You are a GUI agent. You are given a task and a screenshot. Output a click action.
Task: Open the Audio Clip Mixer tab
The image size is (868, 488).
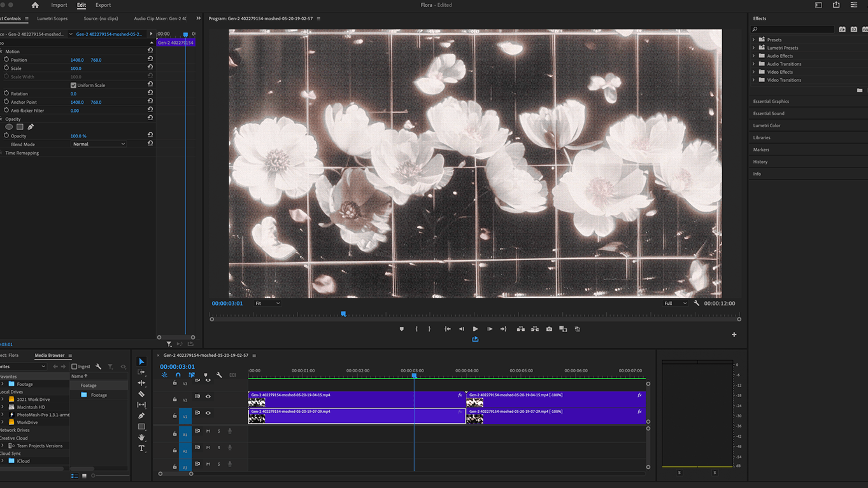[x=160, y=18]
